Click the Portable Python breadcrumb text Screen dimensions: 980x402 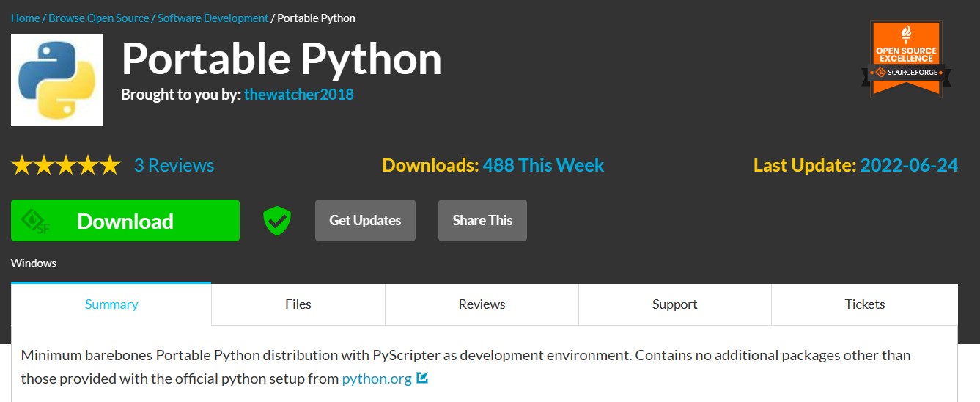pyautogui.click(x=317, y=18)
